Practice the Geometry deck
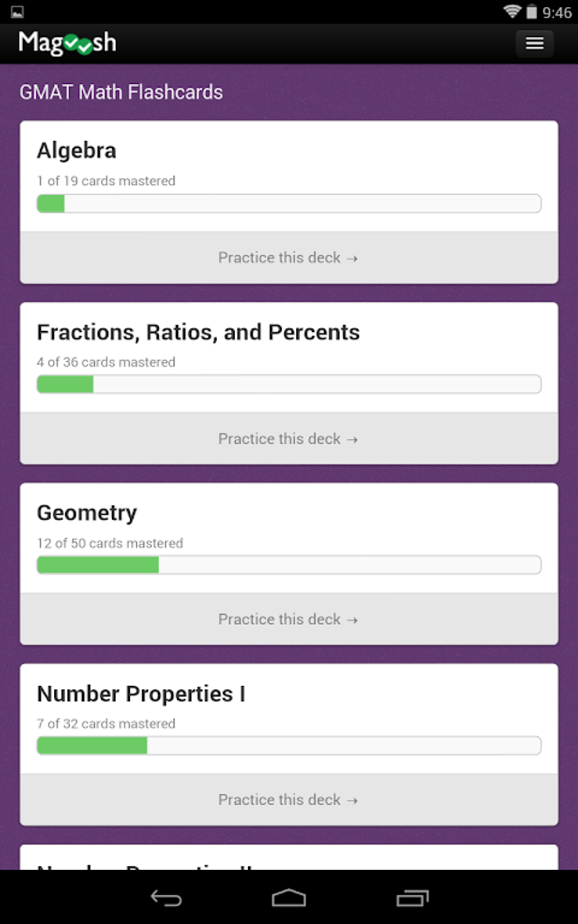The height and width of the screenshot is (924, 578). pyautogui.click(x=288, y=619)
